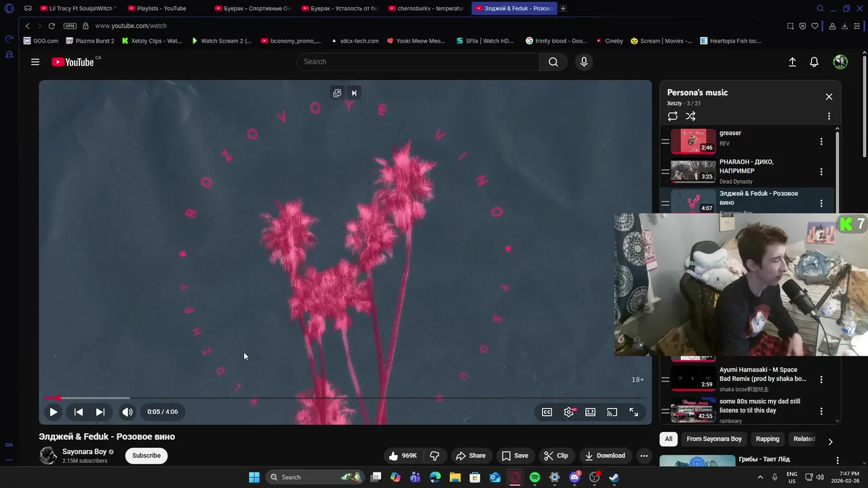This screenshot has width=868, height=488.
Task: Select the Rapping filter chip
Action: (x=768, y=439)
